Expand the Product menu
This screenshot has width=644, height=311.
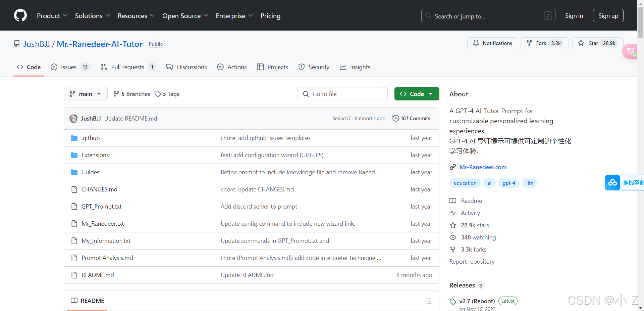point(52,16)
